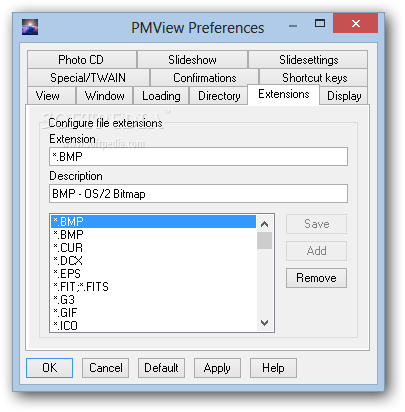405x412 pixels.
Task: Restore settings with Default button
Action: click(161, 368)
